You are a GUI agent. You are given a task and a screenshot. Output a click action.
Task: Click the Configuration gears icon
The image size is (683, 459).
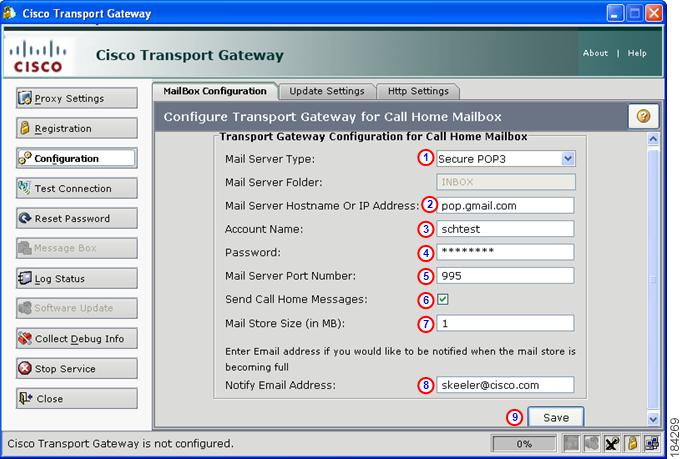[25, 158]
